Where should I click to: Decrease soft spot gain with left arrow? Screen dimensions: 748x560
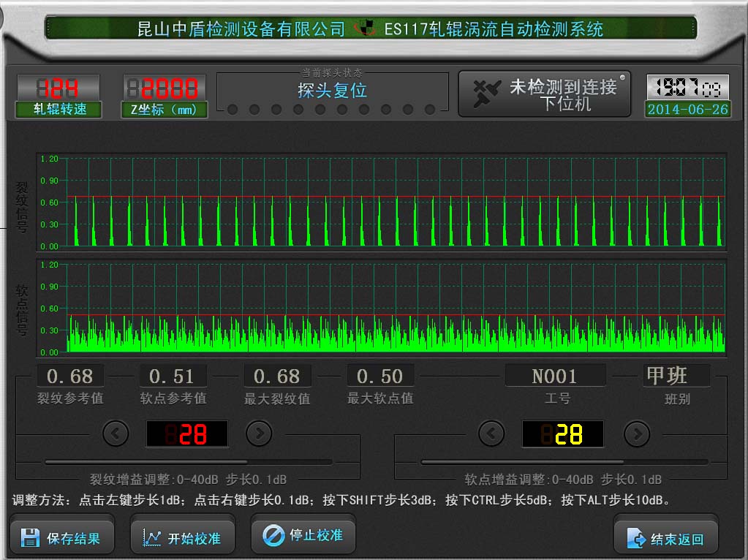click(491, 433)
